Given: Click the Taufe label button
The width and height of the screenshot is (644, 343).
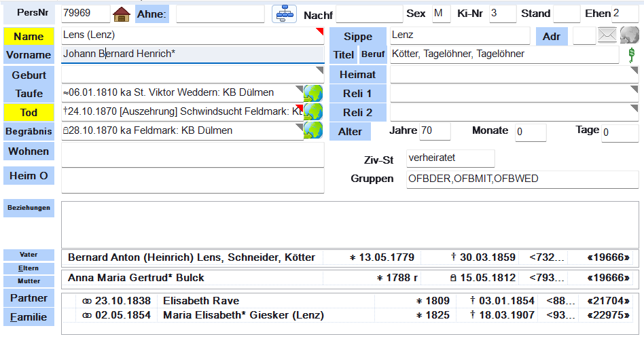Looking at the screenshot, I should 29,94.
